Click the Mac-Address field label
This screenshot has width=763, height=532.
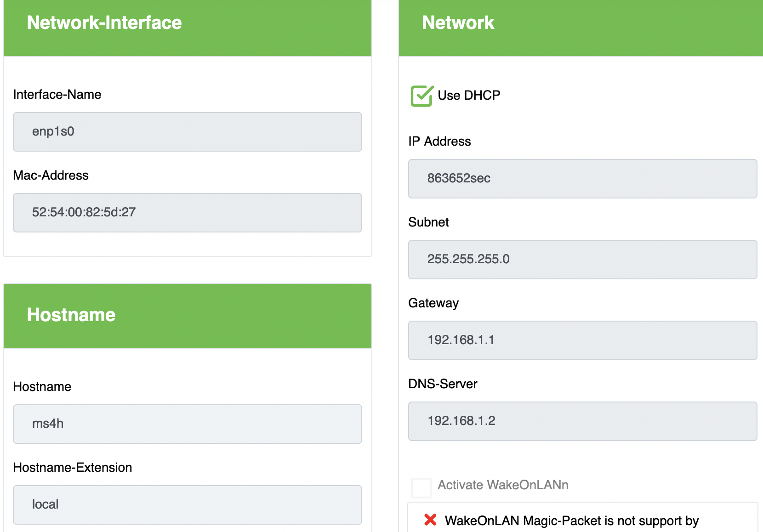point(51,175)
